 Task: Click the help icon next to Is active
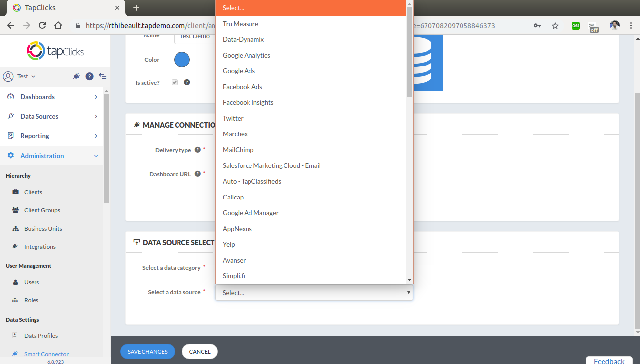(x=187, y=82)
